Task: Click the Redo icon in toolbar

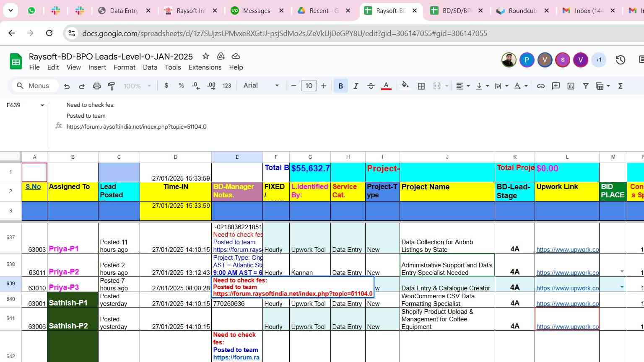Action: [82, 86]
